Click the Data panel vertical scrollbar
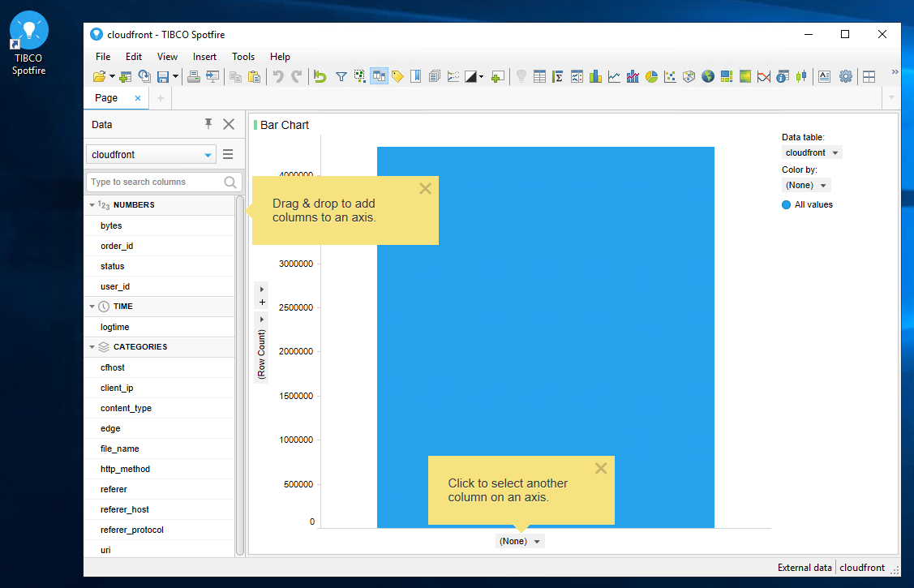Screen dimensions: 914x588 click(x=239, y=376)
